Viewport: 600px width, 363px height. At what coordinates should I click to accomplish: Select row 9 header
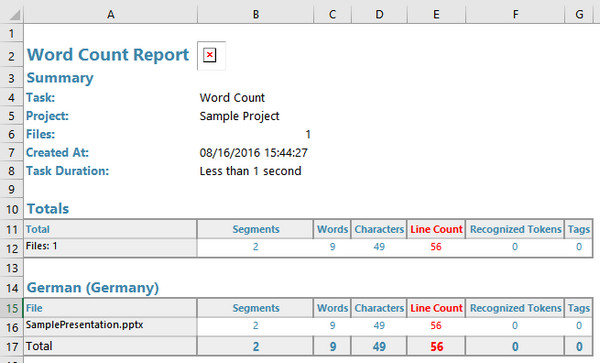pyautogui.click(x=11, y=189)
